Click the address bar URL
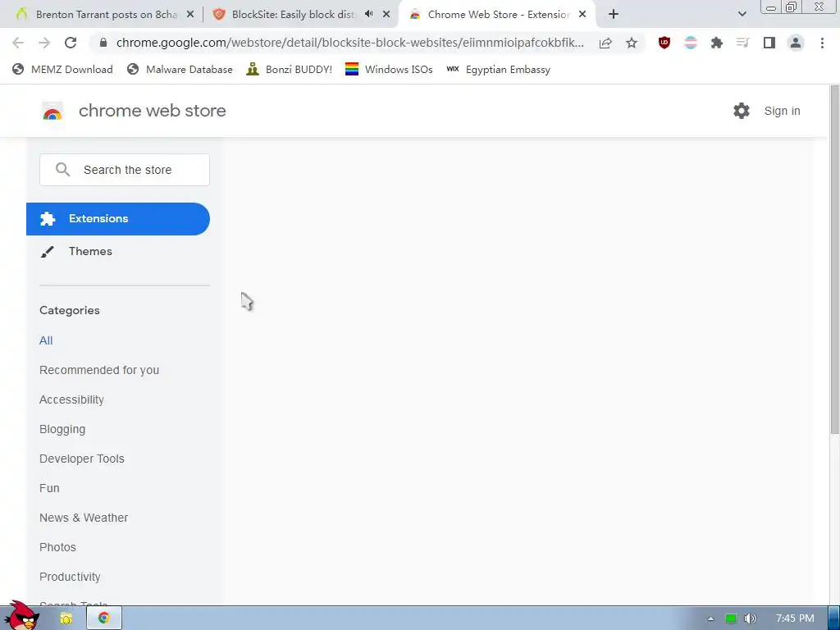 349,43
